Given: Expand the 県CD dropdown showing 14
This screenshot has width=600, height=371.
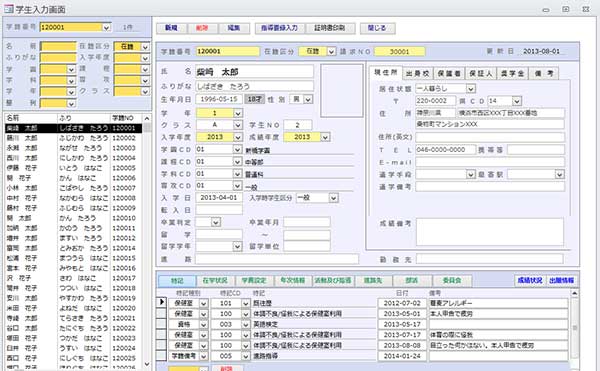Looking at the screenshot, I should click(517, 101).
